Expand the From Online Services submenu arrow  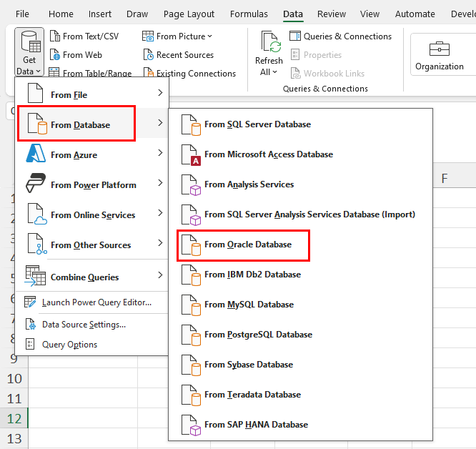click(x=160, y=213)
